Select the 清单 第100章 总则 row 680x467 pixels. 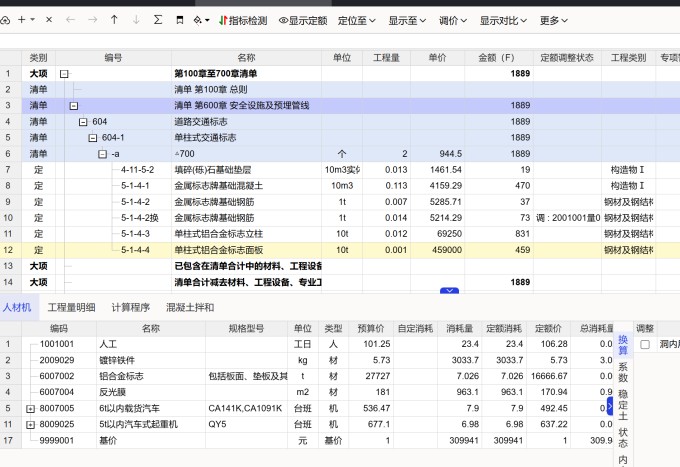[340, 90]
